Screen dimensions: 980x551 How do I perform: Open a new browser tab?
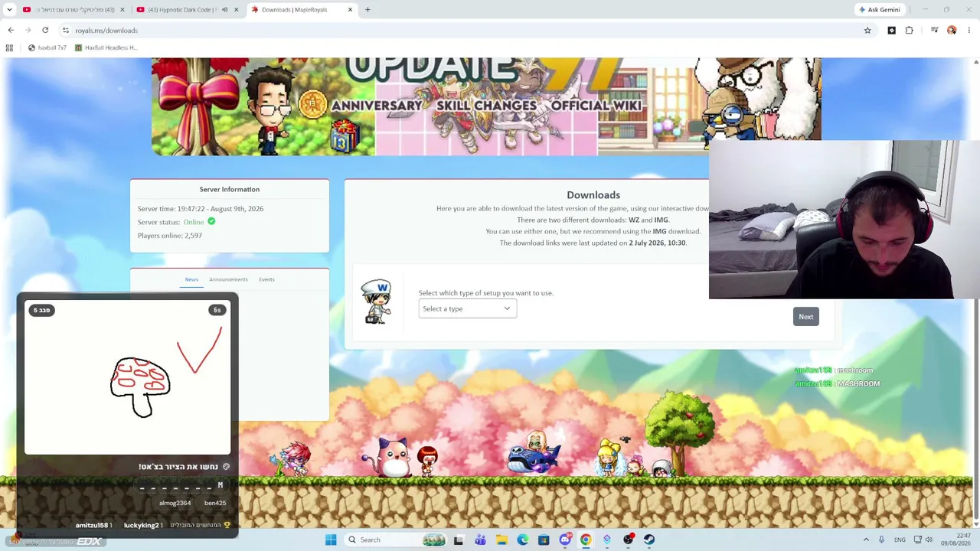tap(367, 10)
